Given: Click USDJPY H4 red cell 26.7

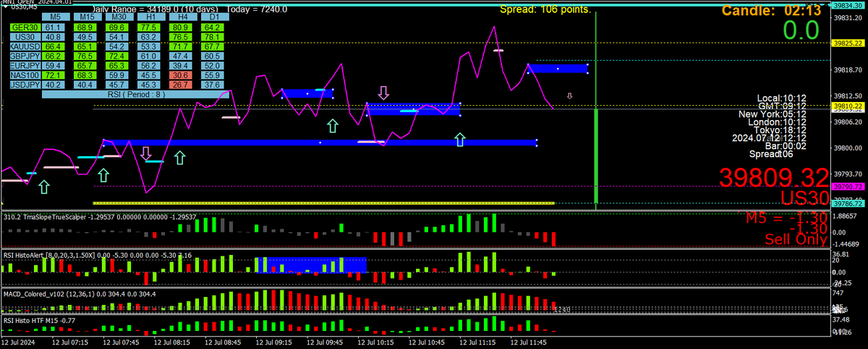Looking at the screenshot, I should (181, 85).
